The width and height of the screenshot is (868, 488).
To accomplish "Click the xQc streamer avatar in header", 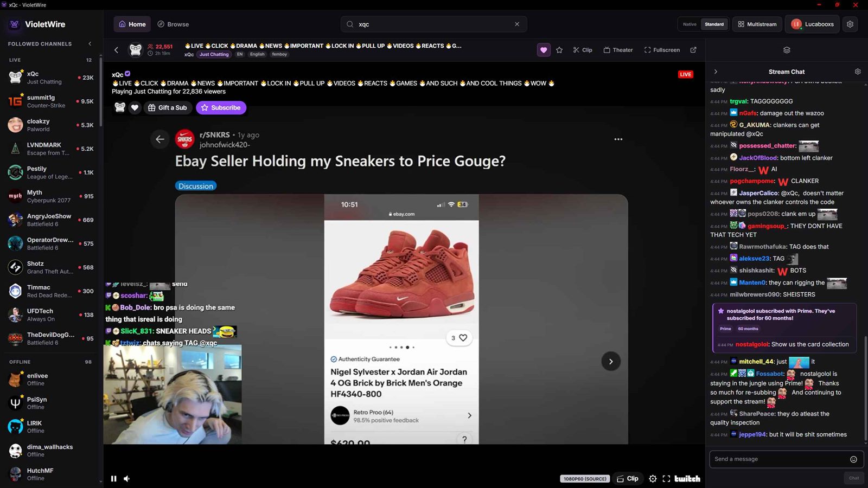I will click(x=136, y=50).
